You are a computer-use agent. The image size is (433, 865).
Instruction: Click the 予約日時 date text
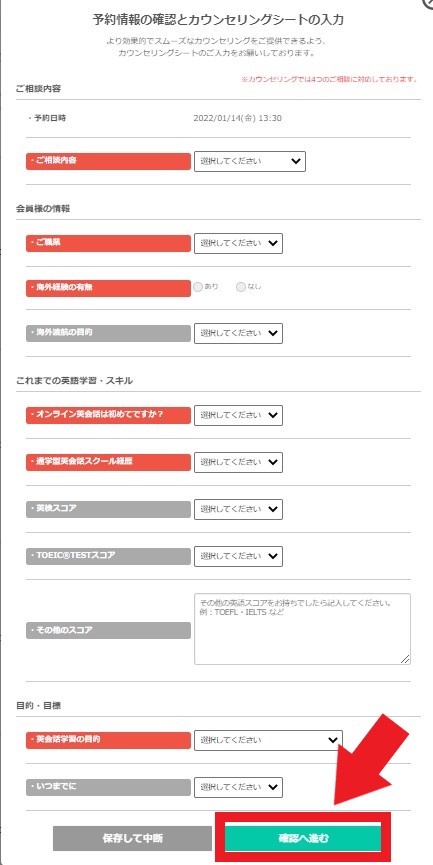coord(238,118)
